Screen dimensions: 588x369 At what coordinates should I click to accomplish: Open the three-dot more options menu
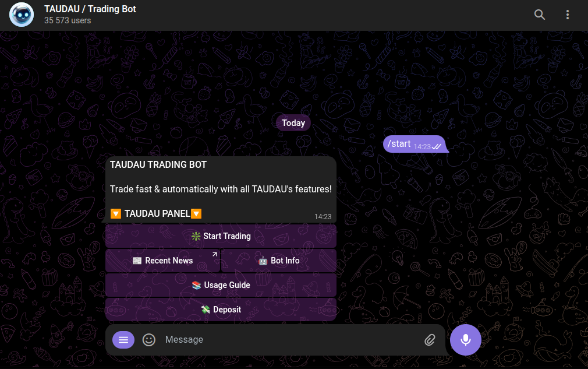tap(568, 15)
